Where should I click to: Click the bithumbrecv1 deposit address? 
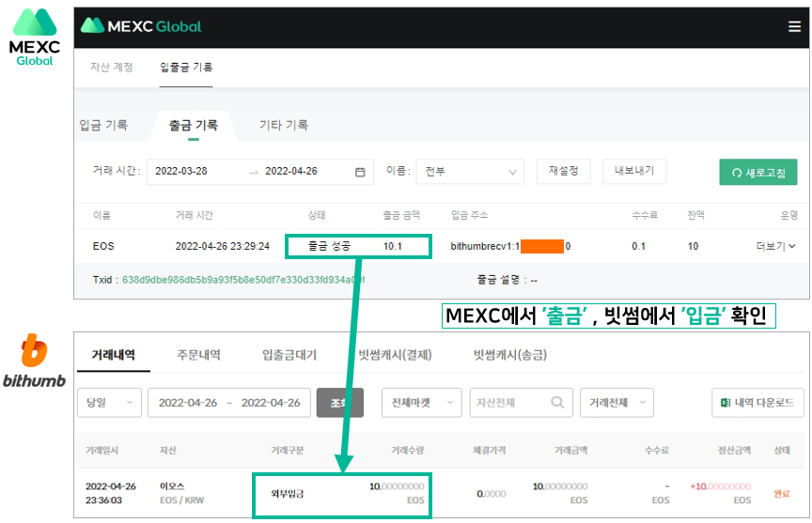(x=510, y=246)
